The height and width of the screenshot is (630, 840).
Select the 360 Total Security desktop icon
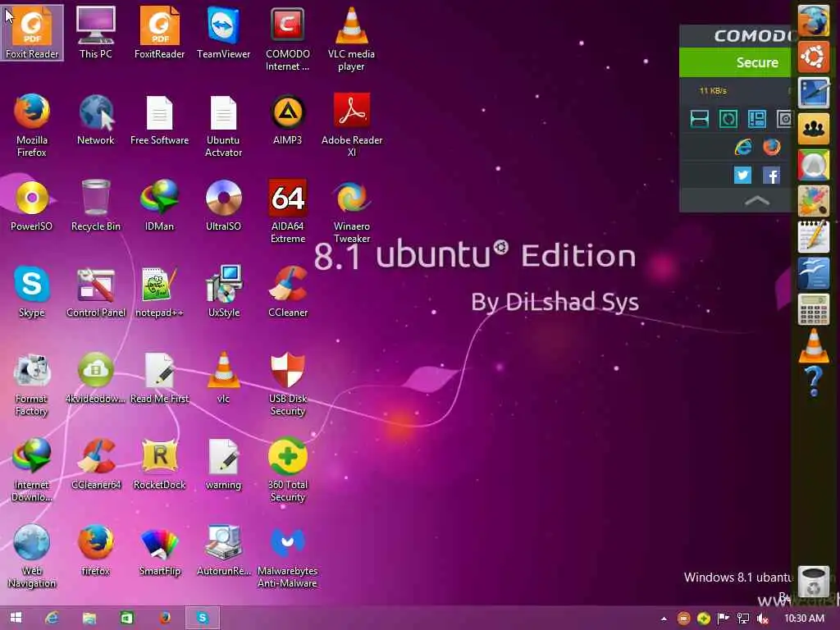point(288,470)
